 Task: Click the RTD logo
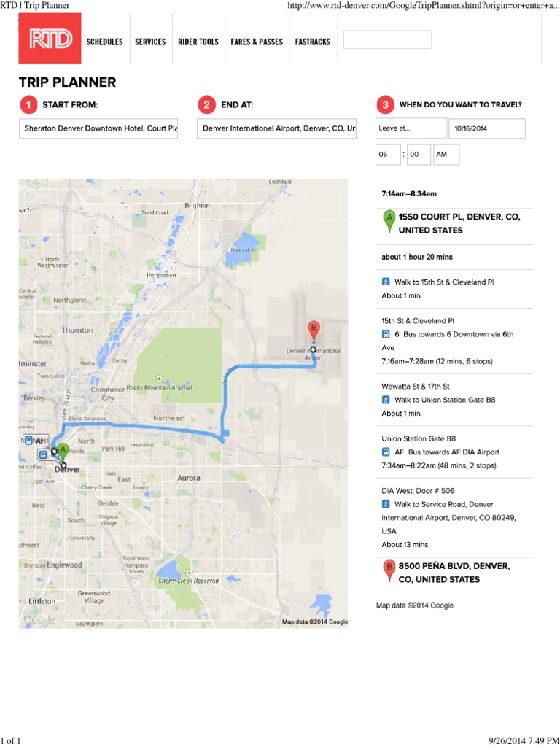click(x=50, y=39)
